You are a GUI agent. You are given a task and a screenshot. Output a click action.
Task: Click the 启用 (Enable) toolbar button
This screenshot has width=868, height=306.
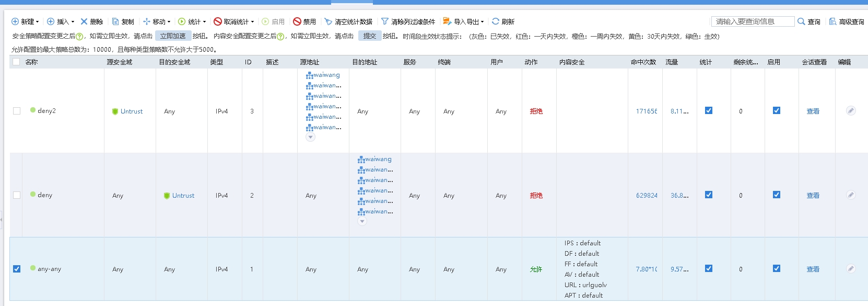coord(273,21)
